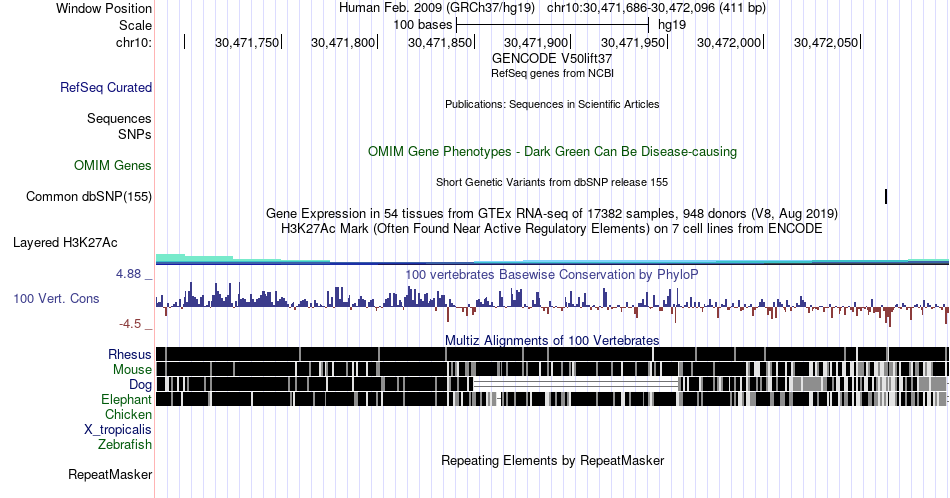The height and width of the screenshot is (498, 950).
Task: Click the dbSNP variant tick mark
Action: 886,196
